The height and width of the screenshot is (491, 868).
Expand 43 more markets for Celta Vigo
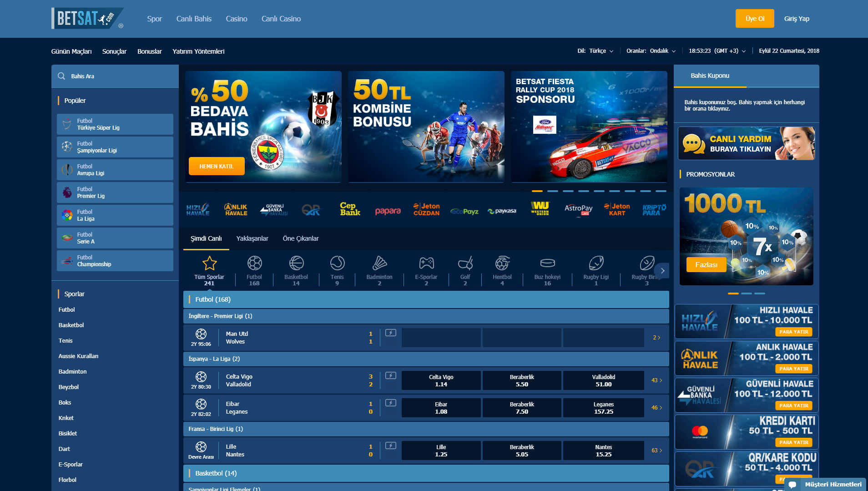[x=656, y=380]
